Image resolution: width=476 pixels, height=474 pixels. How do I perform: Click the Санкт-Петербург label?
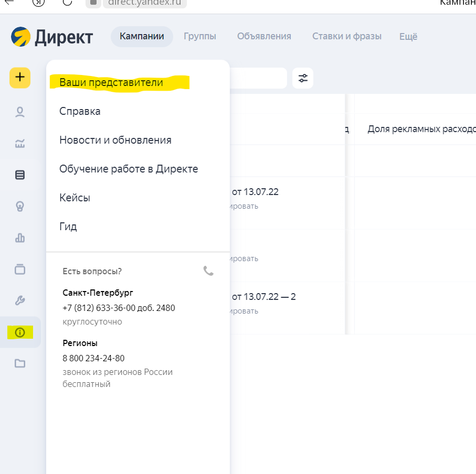point(98,293)
